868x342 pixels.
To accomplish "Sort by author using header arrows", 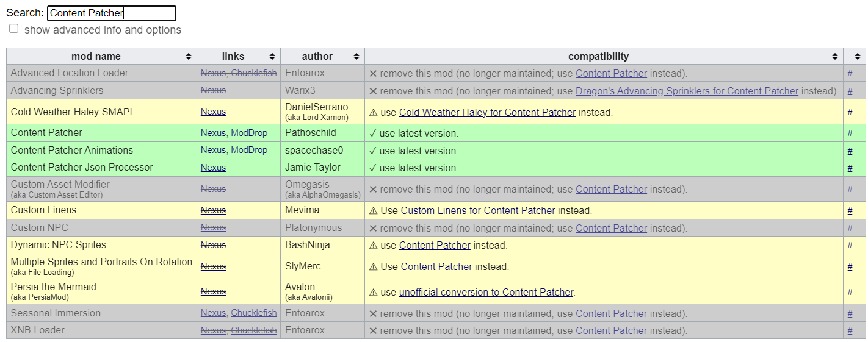I will click(356, 57).
